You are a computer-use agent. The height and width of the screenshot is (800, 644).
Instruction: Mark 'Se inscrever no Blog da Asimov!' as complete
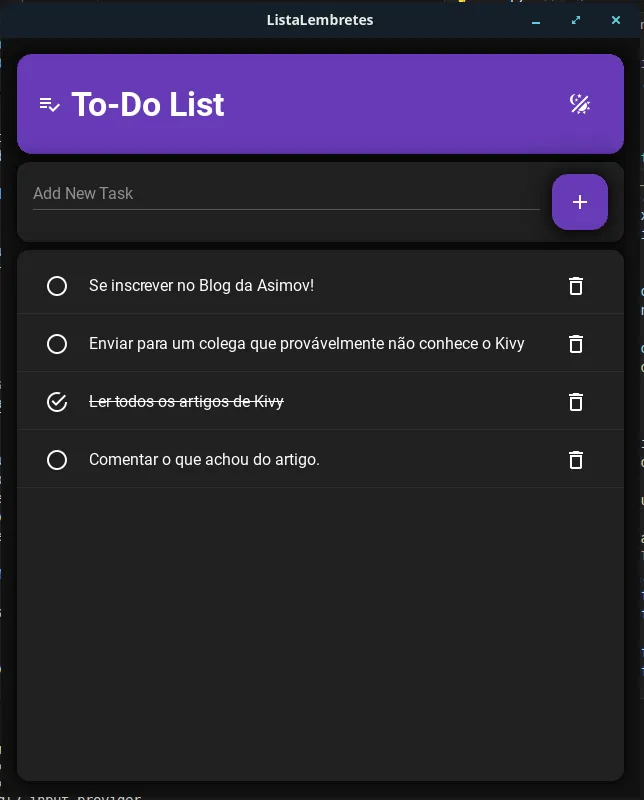[x=57, y=286]
